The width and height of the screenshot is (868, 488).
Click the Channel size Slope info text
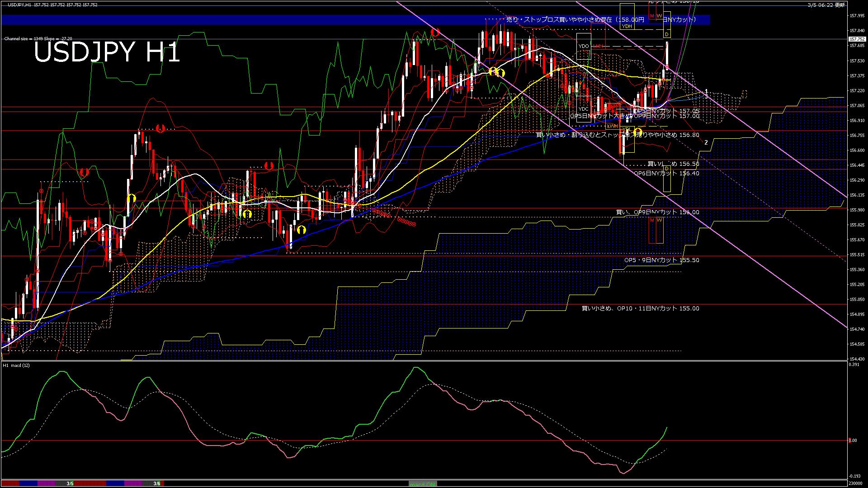[38, 39]
